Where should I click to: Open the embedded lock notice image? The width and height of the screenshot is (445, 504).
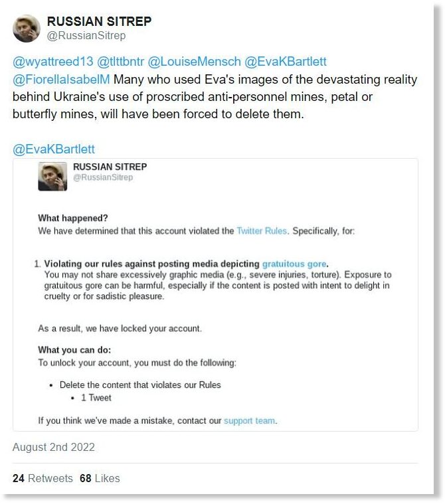tap(215, 295)
